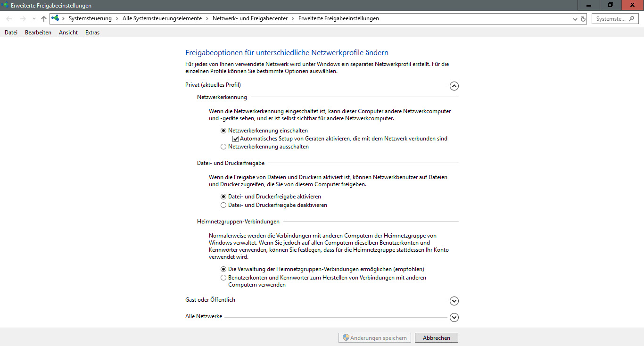Go forward with the right arrow

tap(23, 19)
